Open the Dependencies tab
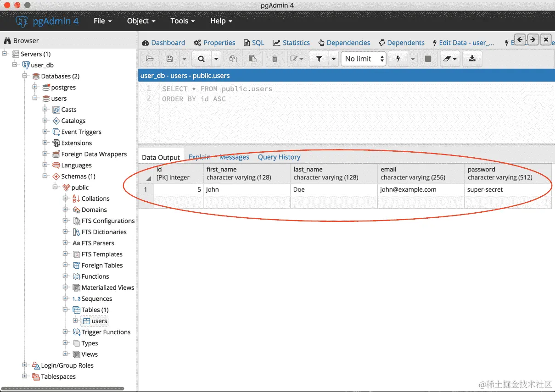Image resolution: width=555 pixels, height=392 pixels. [x=344, y=43]
